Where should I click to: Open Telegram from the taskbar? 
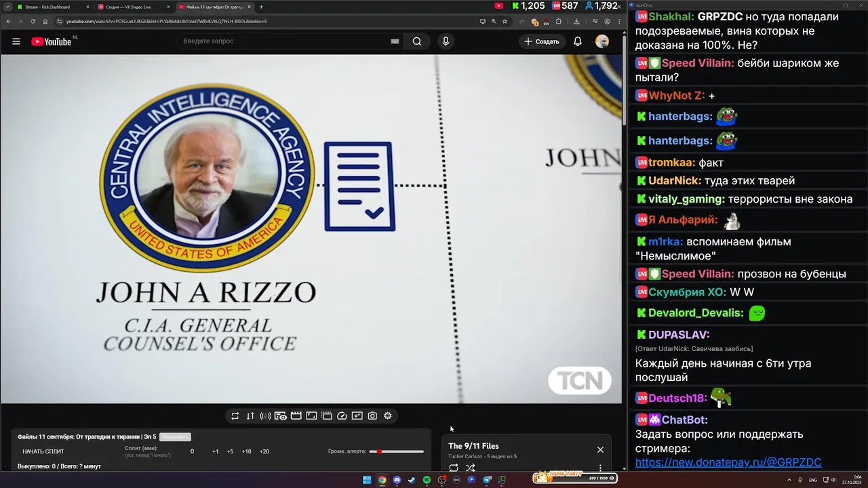pyautogui.click(x=486, y=480)
